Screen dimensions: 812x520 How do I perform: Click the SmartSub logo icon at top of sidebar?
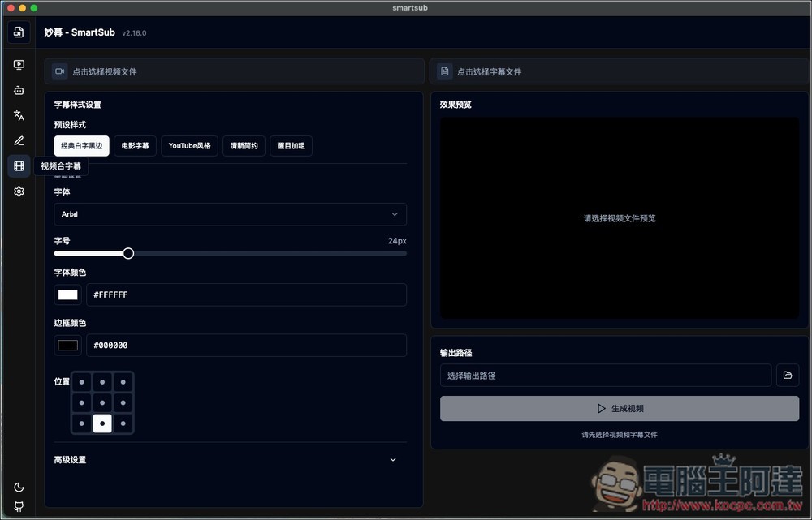(19, 32)
